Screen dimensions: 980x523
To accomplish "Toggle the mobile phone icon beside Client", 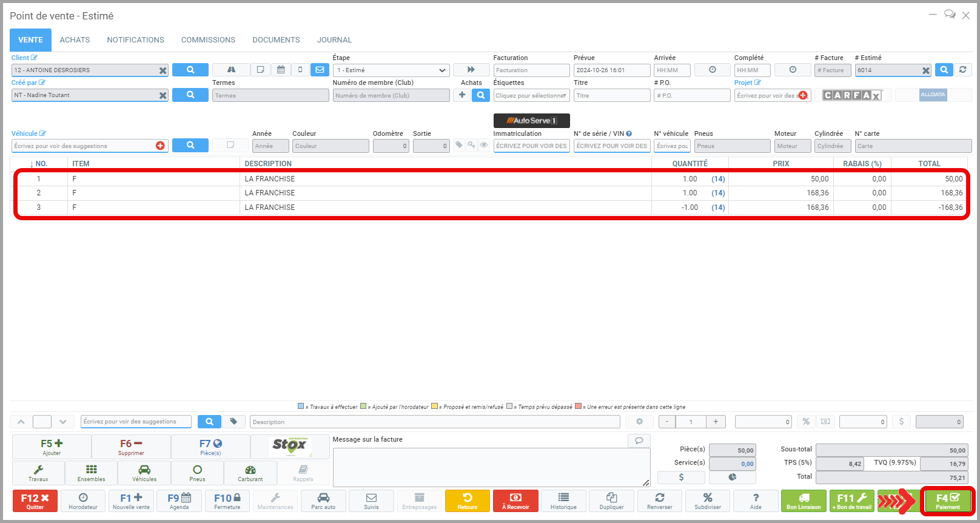I will click(x=300, y=70).
